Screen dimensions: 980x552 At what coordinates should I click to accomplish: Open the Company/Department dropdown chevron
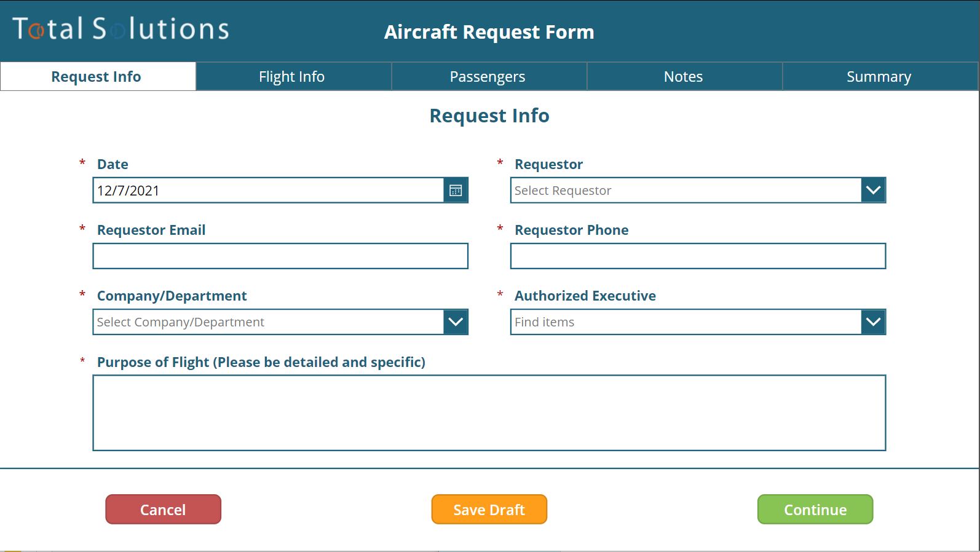pos(456,322)
